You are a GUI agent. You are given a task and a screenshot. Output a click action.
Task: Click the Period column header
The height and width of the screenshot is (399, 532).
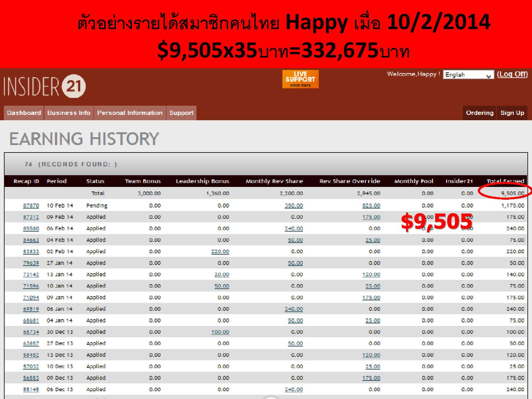(x=57, y=181)
